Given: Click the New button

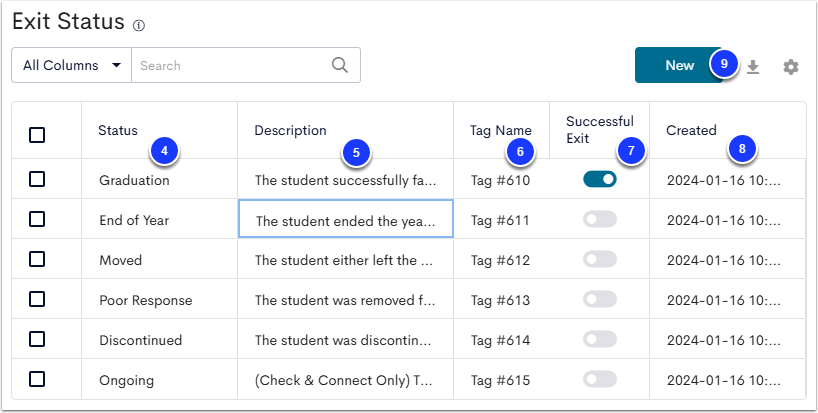Looking at the screenshot, I should [679, 65].
